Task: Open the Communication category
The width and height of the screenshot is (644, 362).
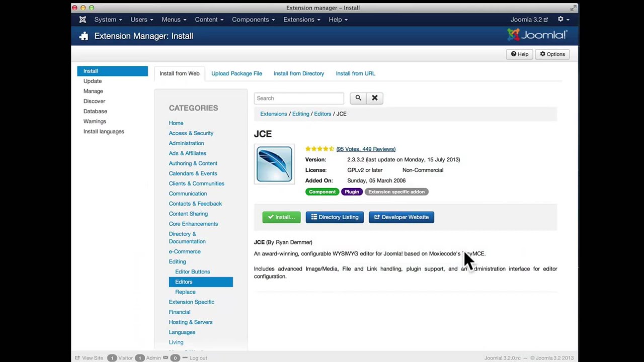Action: click(x=188, y=193)
